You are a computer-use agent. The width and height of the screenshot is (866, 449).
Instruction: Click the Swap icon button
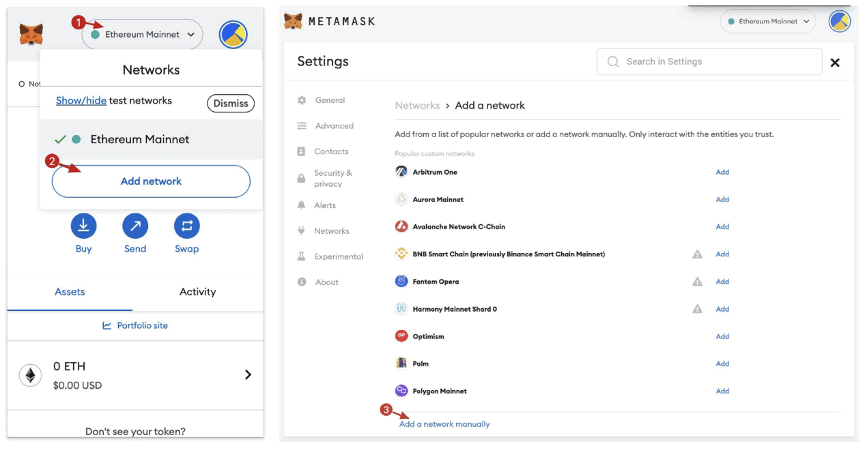(x=187, y=226)
